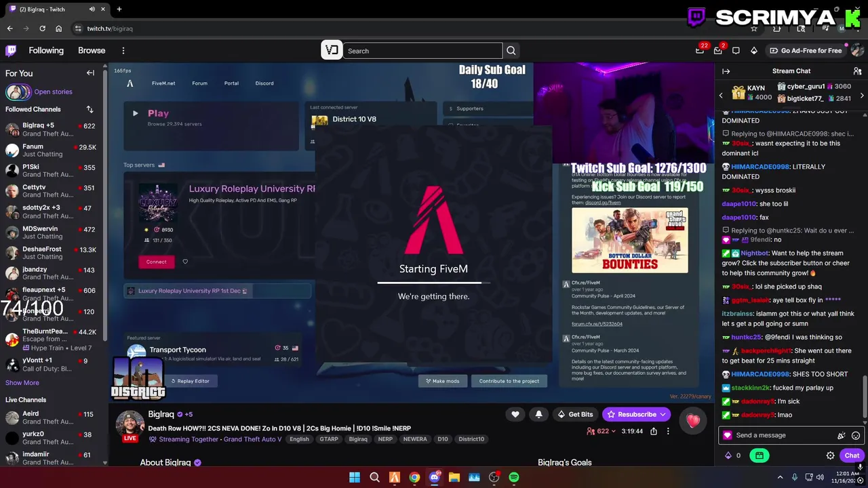
Task: Share stream with share icon
Action: 653,431
